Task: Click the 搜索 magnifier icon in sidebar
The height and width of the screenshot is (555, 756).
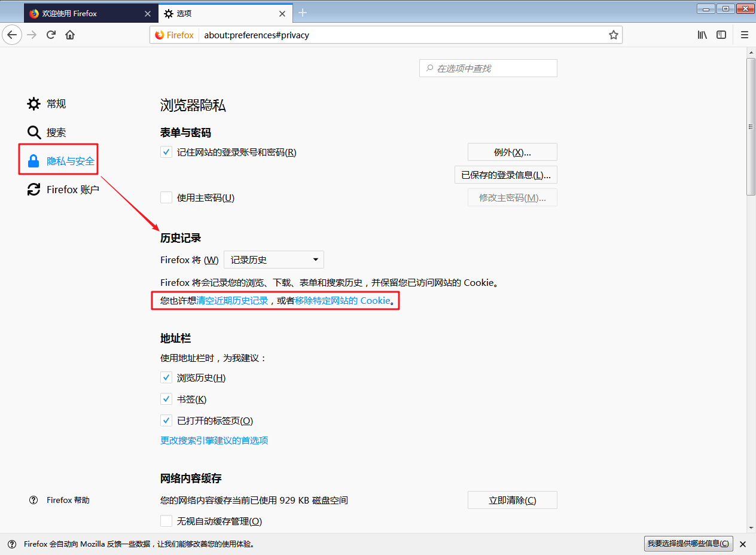Action: click(x=34, y=132)
